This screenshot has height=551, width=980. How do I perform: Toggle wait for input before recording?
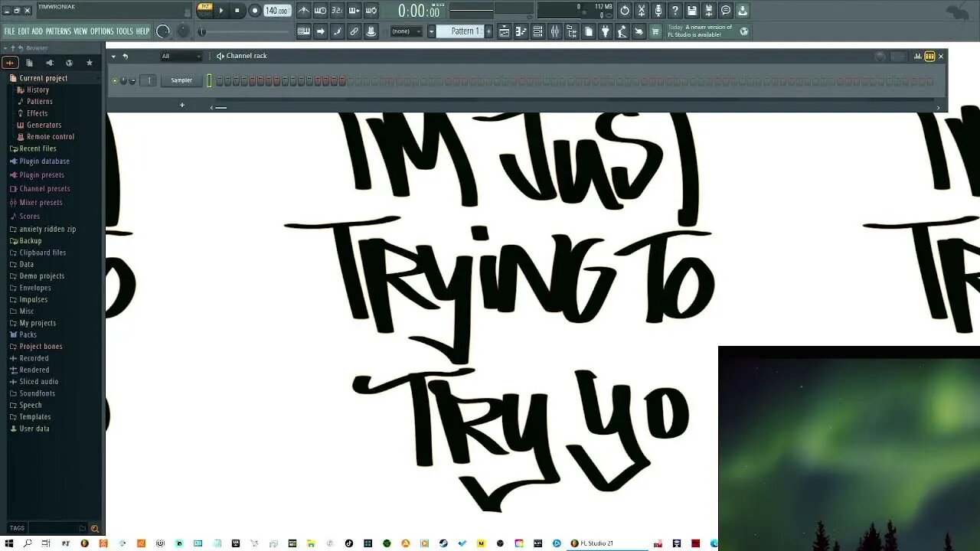coord(321,11)
